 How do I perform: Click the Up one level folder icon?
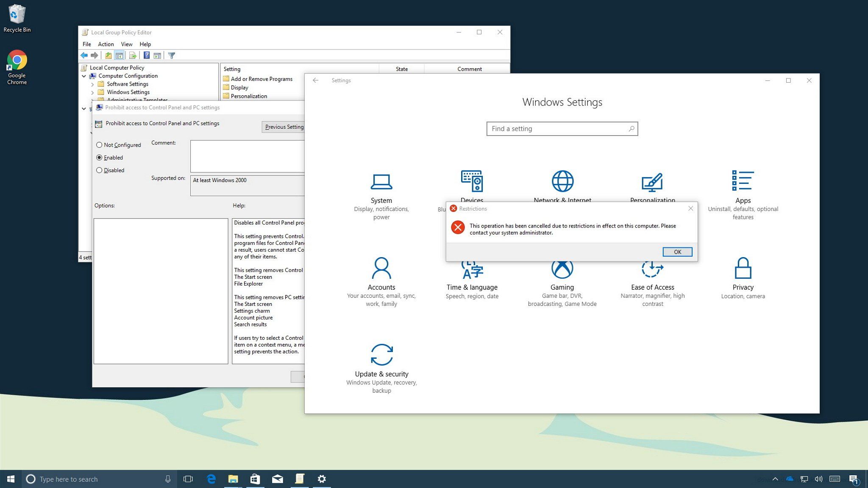(108, 55)
